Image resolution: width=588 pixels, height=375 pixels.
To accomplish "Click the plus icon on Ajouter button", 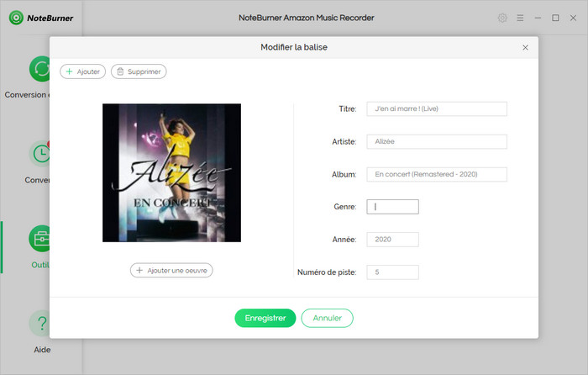I will (x=70, y=71).
